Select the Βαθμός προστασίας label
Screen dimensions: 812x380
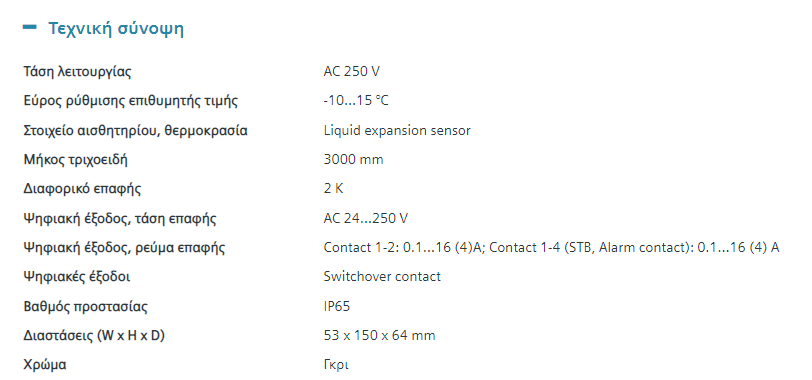tap(85, 306)
